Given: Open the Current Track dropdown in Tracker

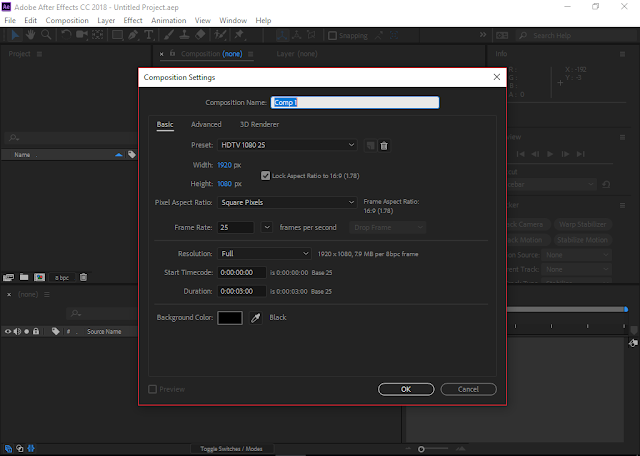Looking at the screenshot, I should click(x=576, y=269).
